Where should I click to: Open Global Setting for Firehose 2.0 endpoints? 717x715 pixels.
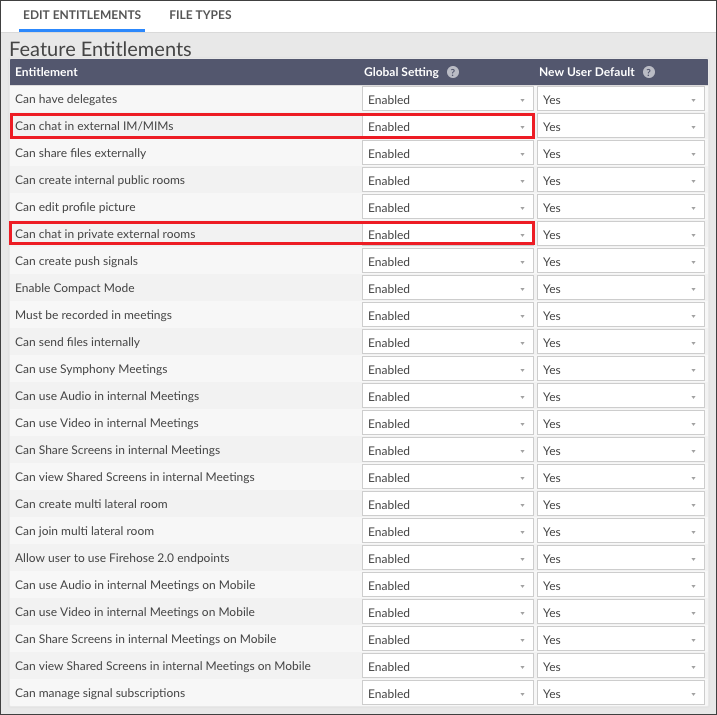click(448, 558)
